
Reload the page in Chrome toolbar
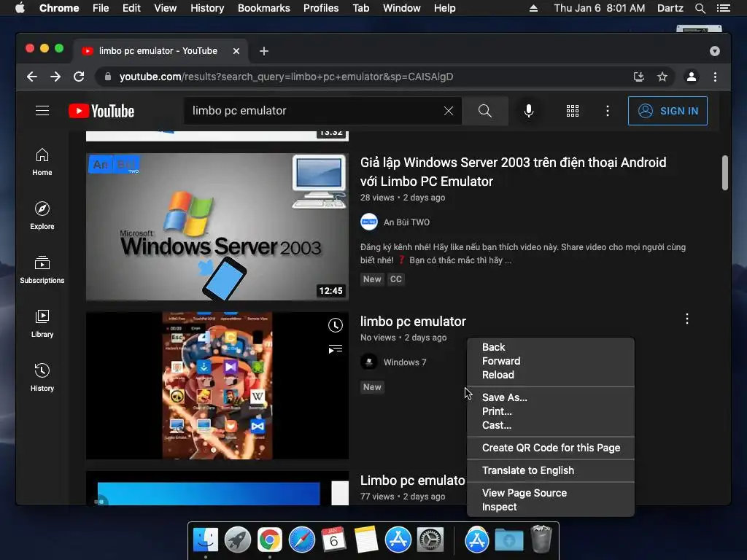(79, 77)
